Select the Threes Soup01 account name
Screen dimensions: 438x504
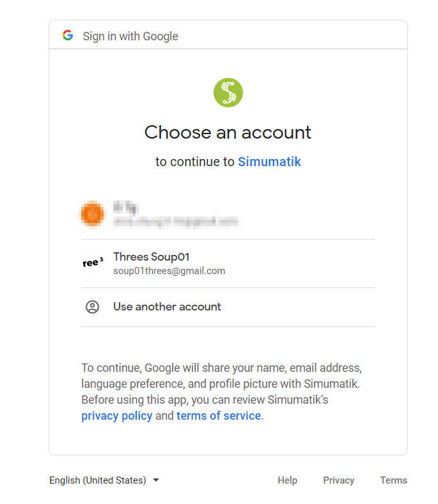[x=152, y=257]
